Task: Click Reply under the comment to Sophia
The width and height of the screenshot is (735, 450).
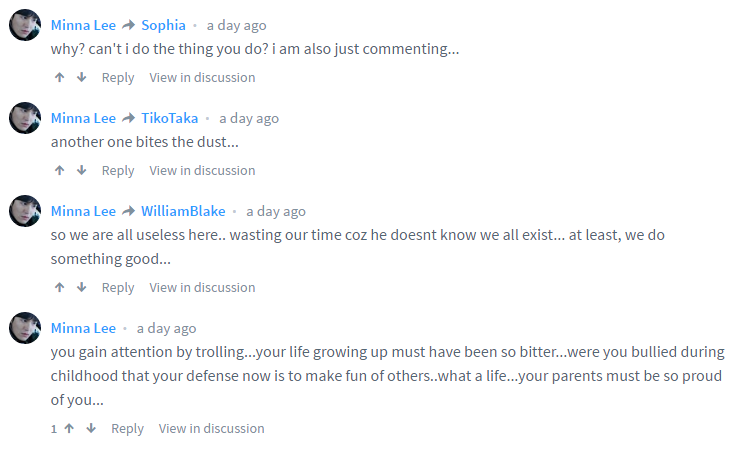Action: (118, 78)
